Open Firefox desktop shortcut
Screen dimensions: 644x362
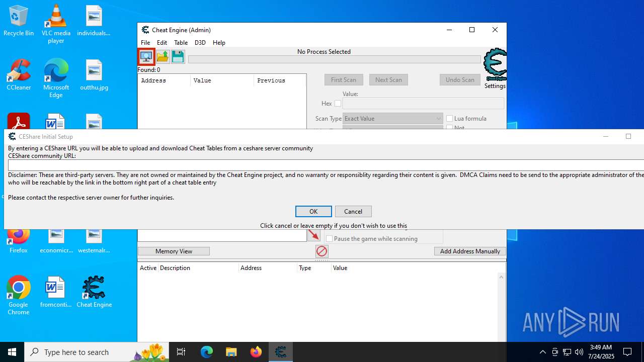pyautogui.click(x=19, y=242)
